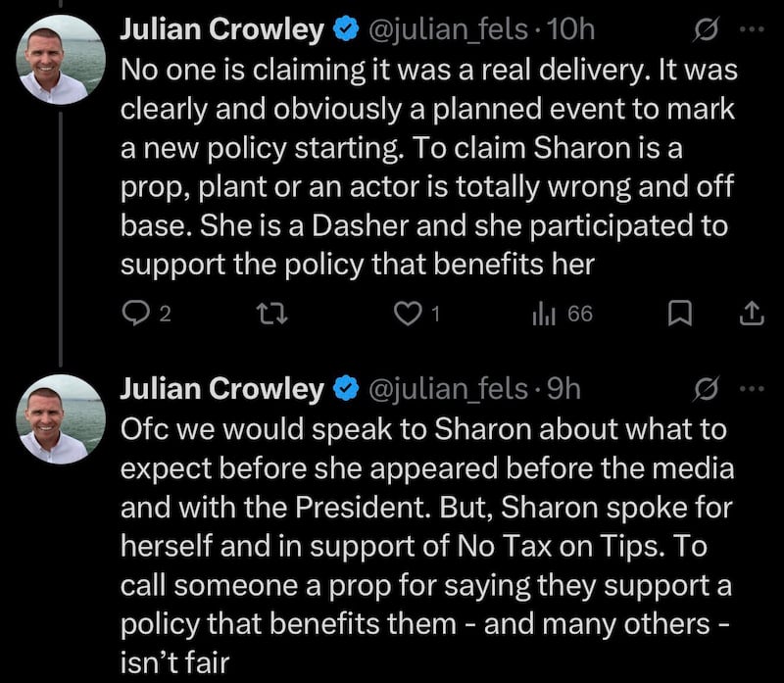The height and width of the screenshot is (683, 784).
Task: Click the verified badge next to Julian Crowley's top tweet
Action: click(x=345, y=29)
